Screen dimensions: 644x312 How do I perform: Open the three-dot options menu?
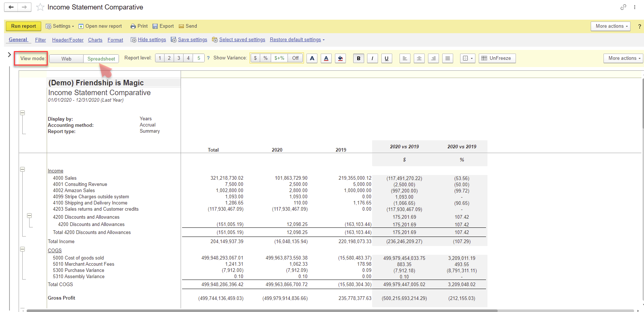pyautogui.click(x=635, y=7)
